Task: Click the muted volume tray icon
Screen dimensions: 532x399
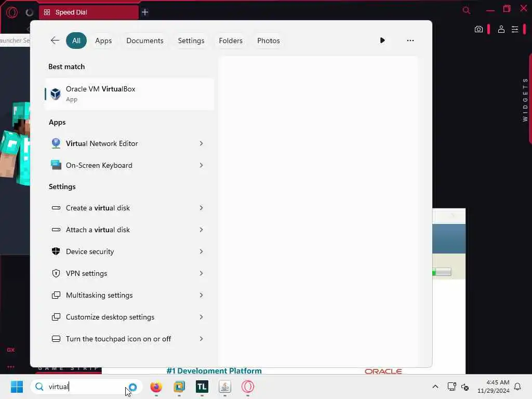Action: [465, 387]
